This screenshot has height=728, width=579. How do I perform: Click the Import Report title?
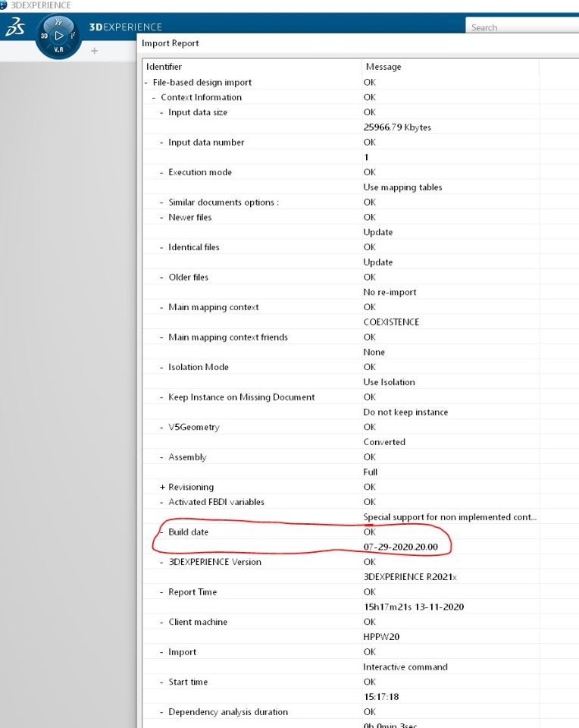click(x=171, y=43)
